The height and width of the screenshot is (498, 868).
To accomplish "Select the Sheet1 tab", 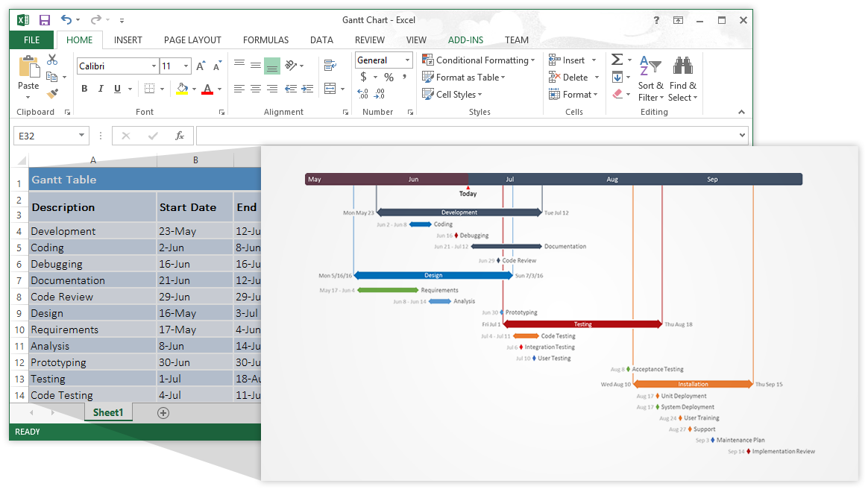I will click(x=108, y=412).
